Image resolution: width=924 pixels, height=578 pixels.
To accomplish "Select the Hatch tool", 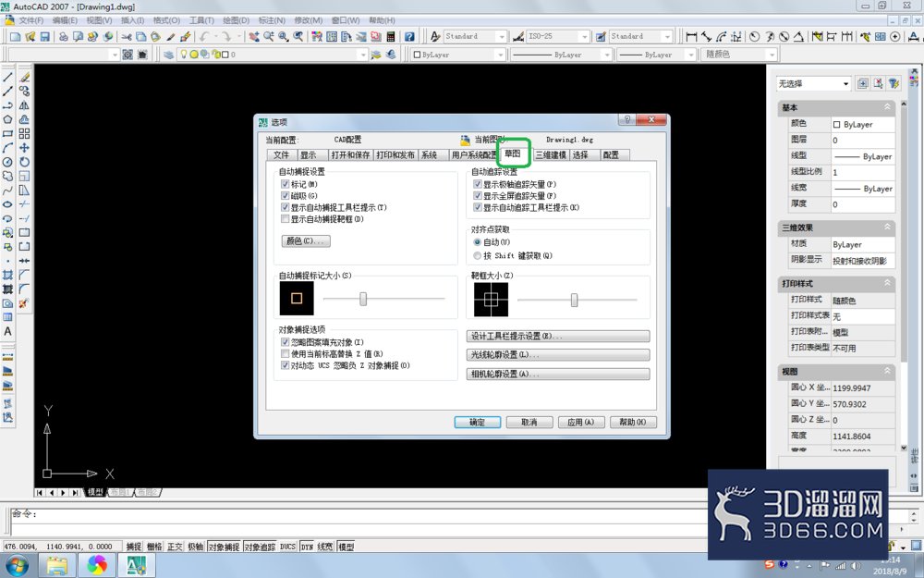I will (7, 275).
